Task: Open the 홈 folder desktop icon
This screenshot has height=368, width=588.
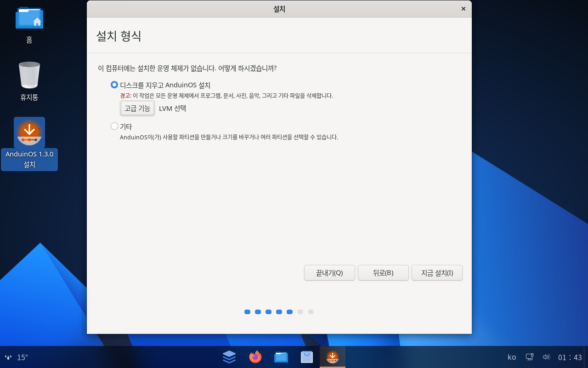Action: pyautogui.click(x=29, y=25)
